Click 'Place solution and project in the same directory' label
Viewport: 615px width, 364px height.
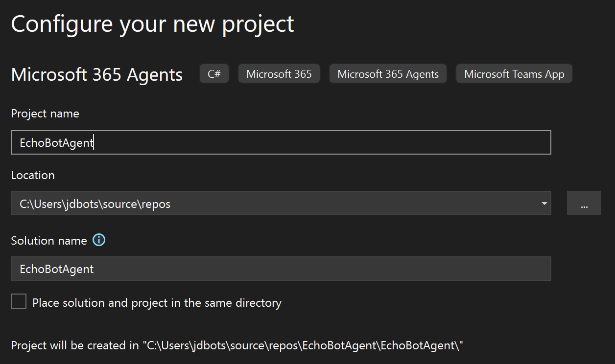coord(157,303)
